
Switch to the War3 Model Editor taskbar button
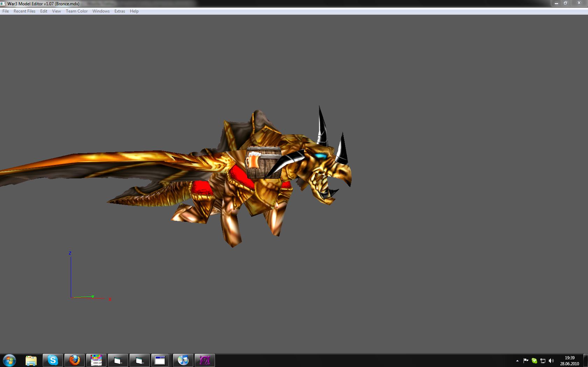coord(160,360)
